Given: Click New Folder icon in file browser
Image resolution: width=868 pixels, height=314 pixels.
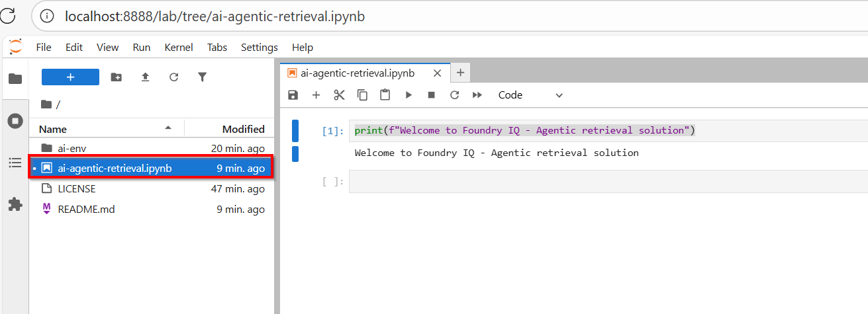Looking at the screenshot, I should point(117,77).
